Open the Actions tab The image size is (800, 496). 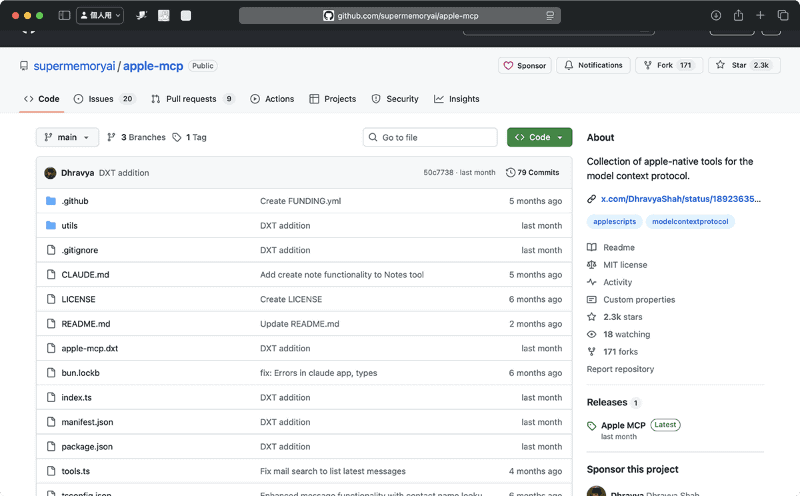(272, 99)
